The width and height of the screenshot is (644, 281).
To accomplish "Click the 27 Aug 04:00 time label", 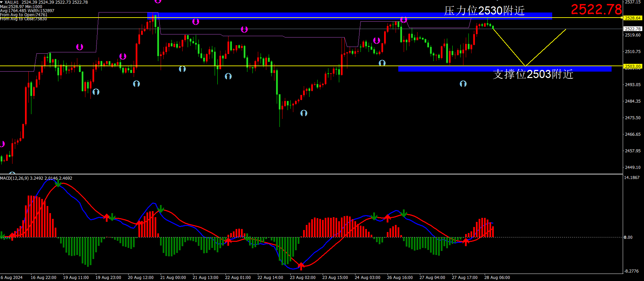I will click(x=432, y=277).
